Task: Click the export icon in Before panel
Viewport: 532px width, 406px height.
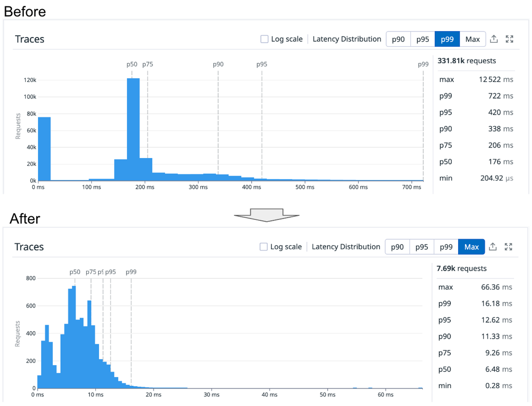Action: pyautogui.click(x=494, y=39)
